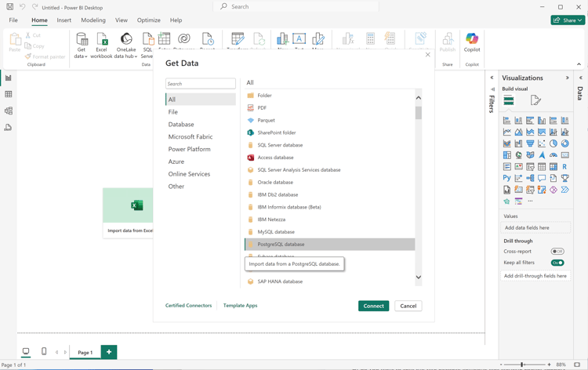Image resolution: width=588 pixels, height=370 pixels.
Task: Add a new page with plus button
Action: pos(109,352)
